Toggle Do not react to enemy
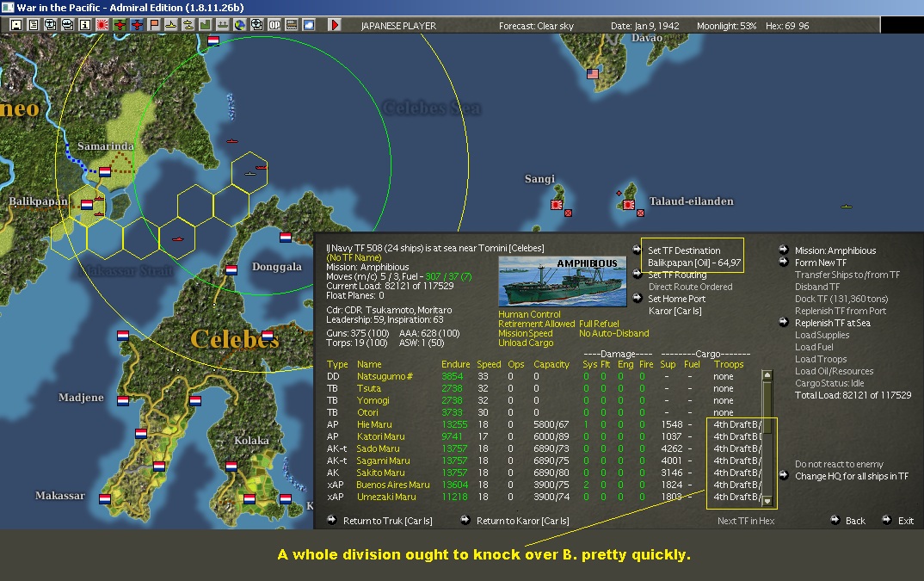The height and width of the screenshot is (581, 924). click(839, 464)
